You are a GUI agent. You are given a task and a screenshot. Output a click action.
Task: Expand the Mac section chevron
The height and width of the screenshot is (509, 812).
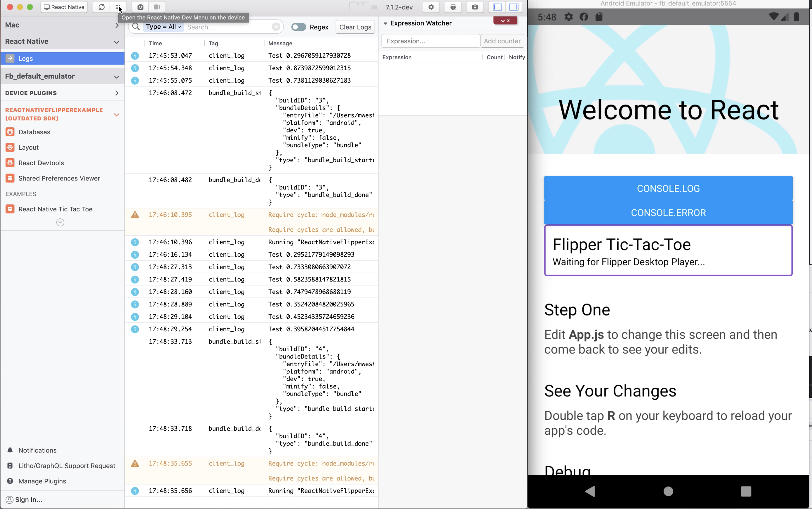point(117,25)
